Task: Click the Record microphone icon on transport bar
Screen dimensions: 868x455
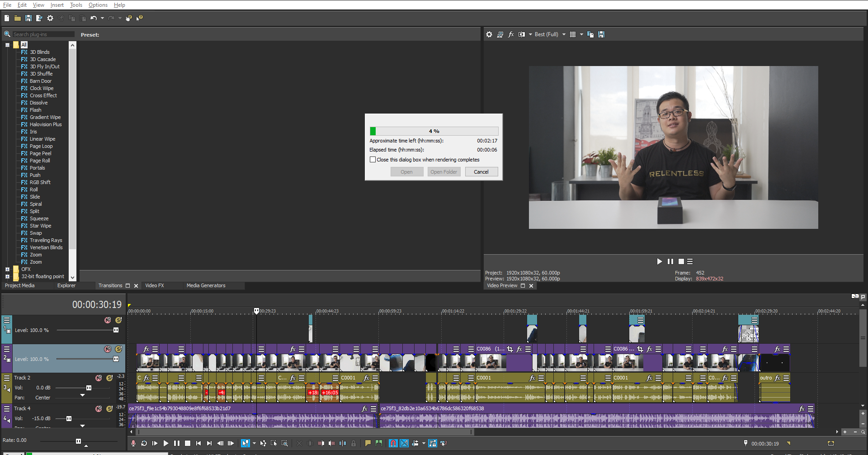Action: [133, 443]
